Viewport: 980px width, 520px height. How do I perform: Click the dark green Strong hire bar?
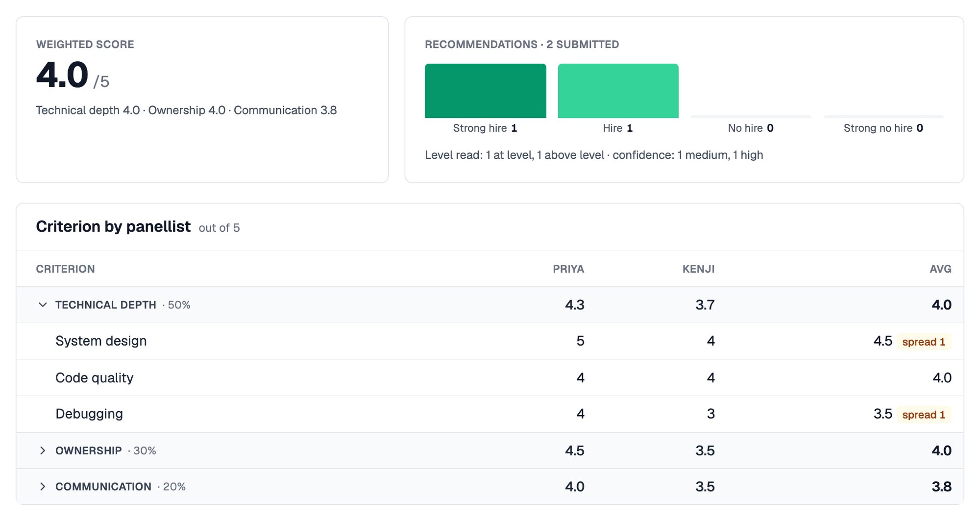click(485, 91)
